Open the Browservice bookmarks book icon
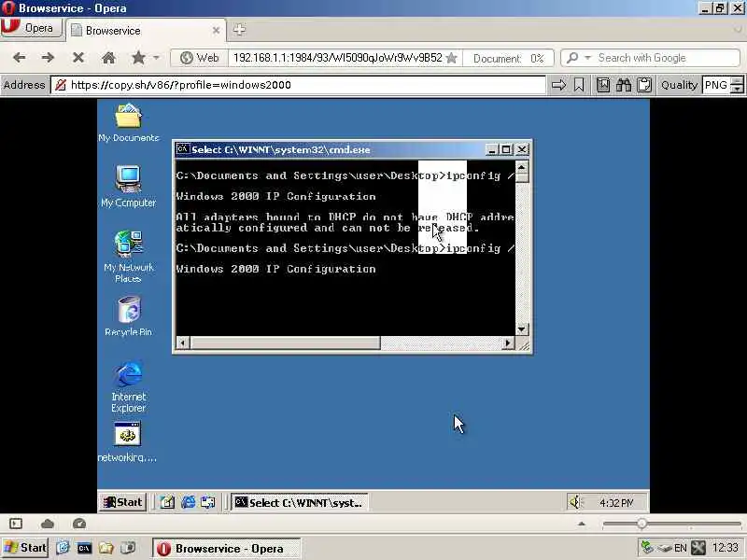 [x=603, y=85]
